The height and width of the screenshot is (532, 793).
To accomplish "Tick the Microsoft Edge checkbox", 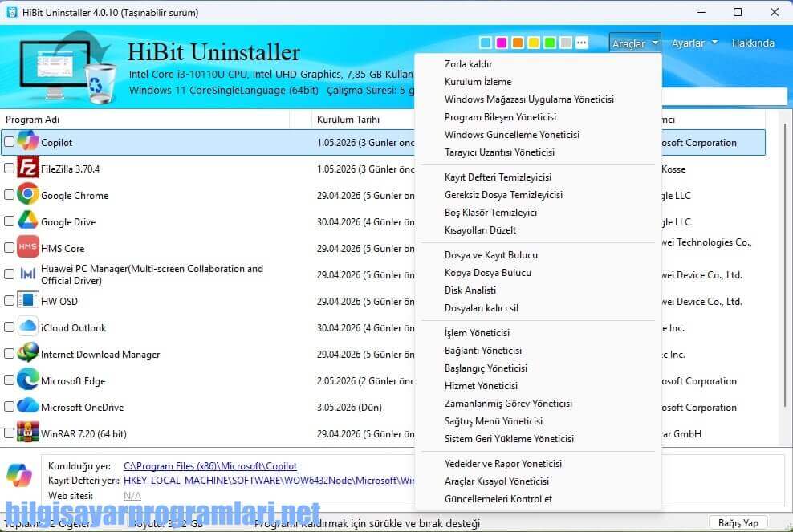I will tap(9, 380).
